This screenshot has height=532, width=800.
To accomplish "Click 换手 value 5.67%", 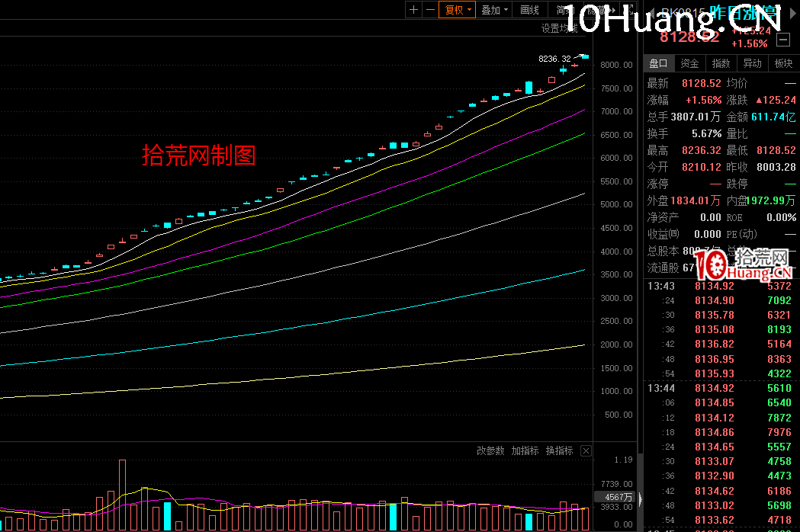I will coord(707,133).
